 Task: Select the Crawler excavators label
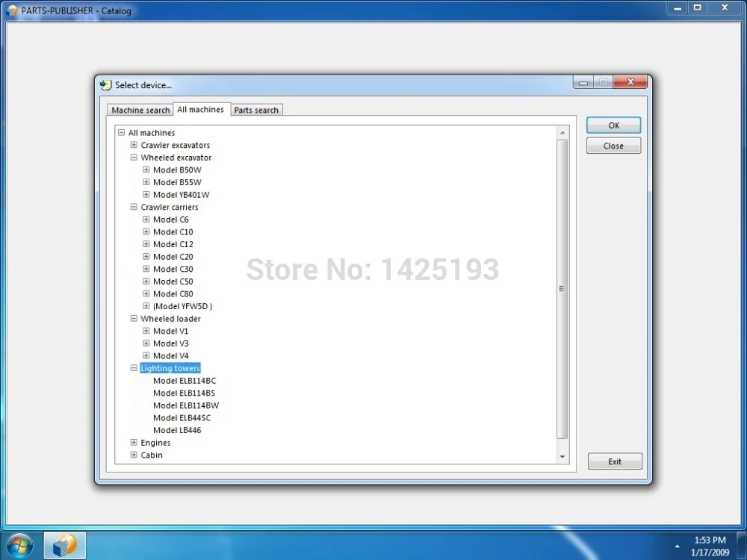(x=175, y=145)
